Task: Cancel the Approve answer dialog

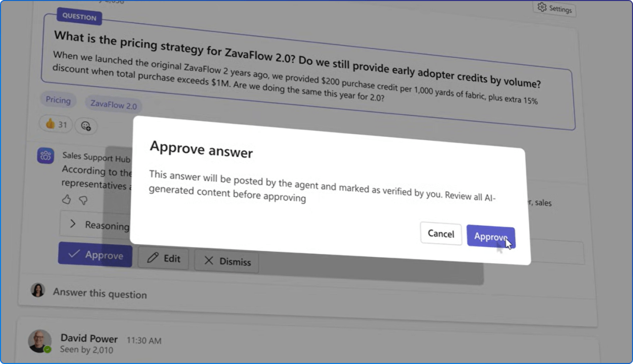Action: [x=441, y=233]
